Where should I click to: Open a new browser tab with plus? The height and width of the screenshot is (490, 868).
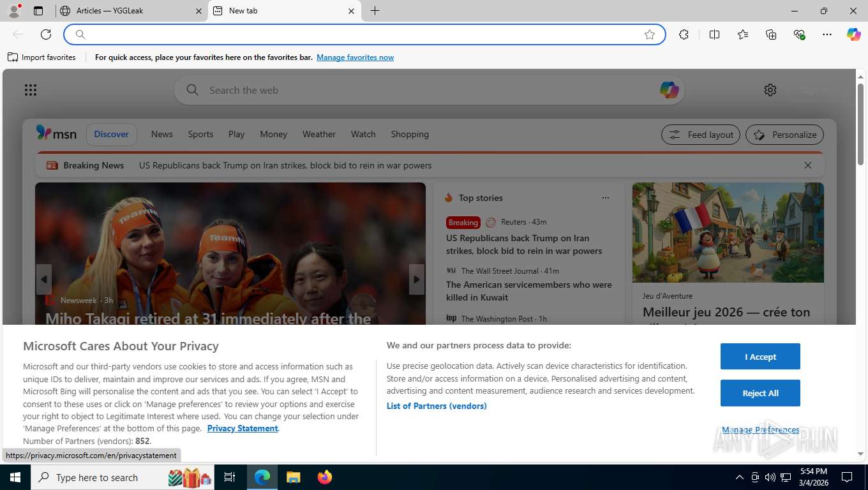click(375, 11)
